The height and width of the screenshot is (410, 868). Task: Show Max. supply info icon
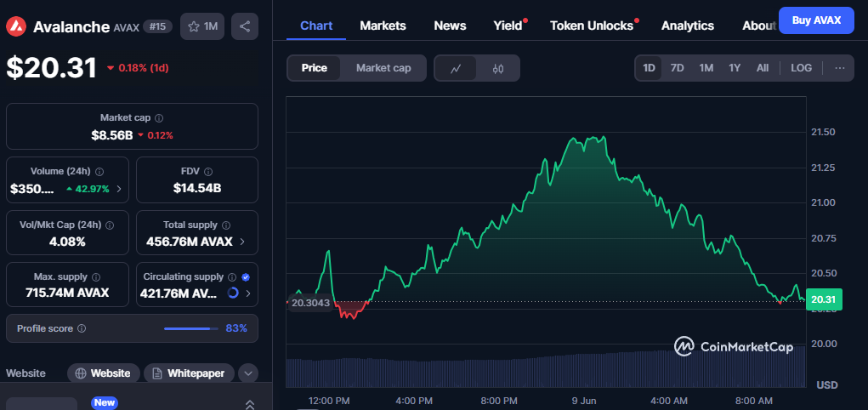click(x=96, y=277)
